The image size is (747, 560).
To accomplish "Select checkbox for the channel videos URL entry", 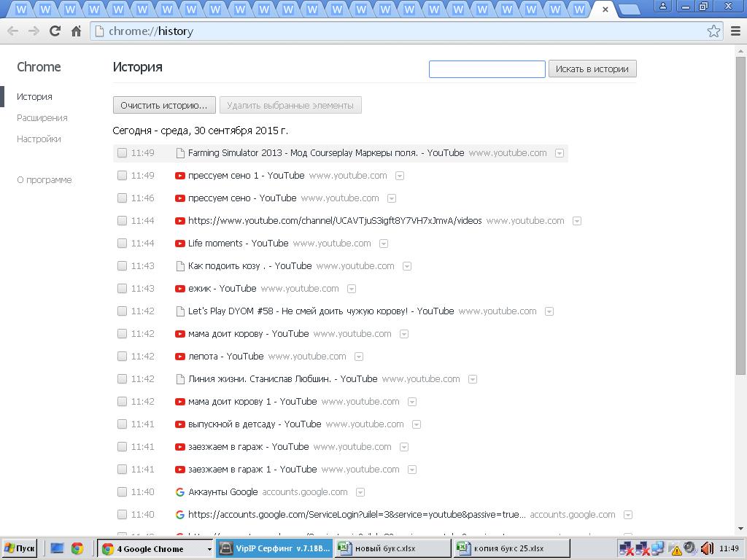I will click(123, 220).
